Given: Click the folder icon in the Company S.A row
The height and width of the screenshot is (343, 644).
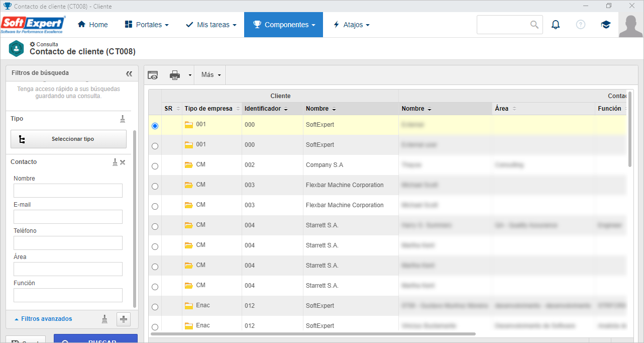Looking at the screenshot, I should 189,164.
